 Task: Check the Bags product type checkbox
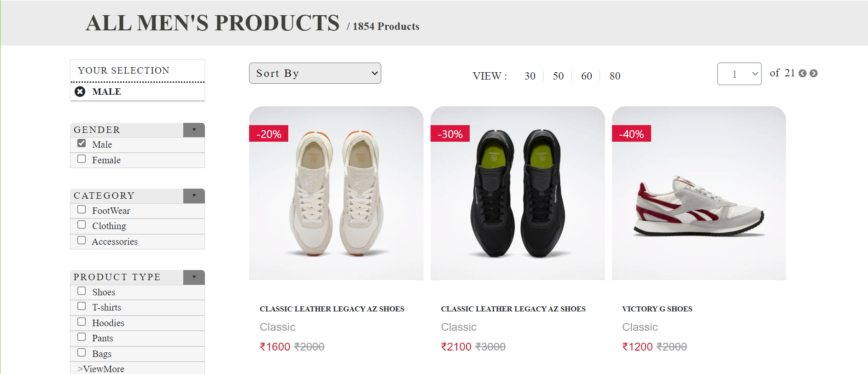82,352
